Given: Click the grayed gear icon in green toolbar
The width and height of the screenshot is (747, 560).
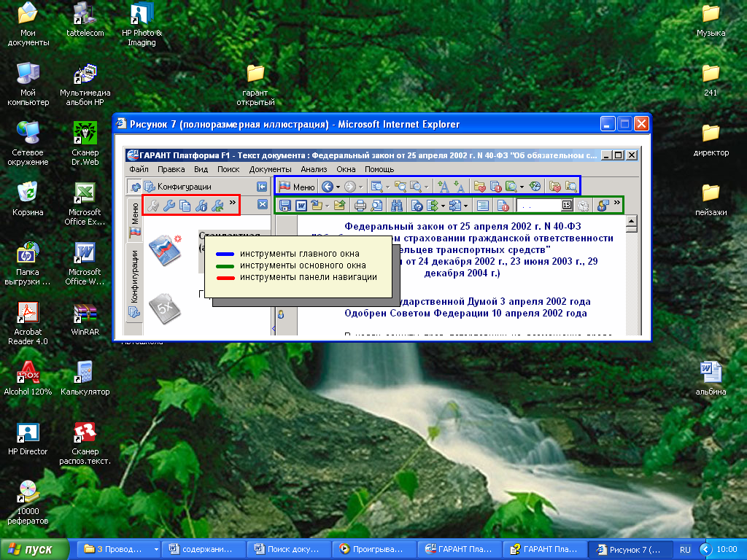Looking at the screenshot, I should pyautogui.click(x=583, y=205).
